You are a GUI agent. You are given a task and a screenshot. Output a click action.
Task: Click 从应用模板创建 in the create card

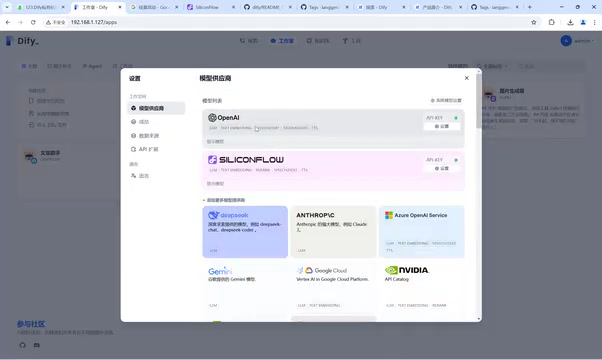point(49,114)
